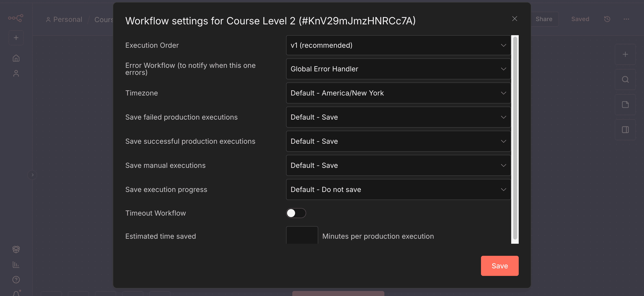Open the Error Workflow dropdown
This screenshot has height=296, width=644.
(x=398, y=69)
